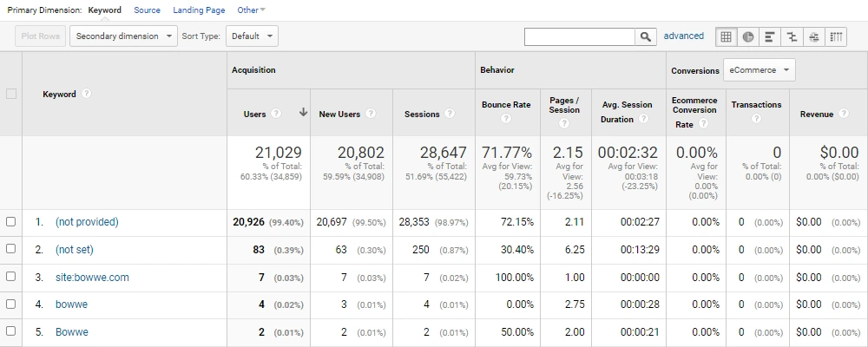Open the capitalized Bowwe keyword link
Image resolution: width=868 pixels, height=347 pixels.
coord(72,332)
